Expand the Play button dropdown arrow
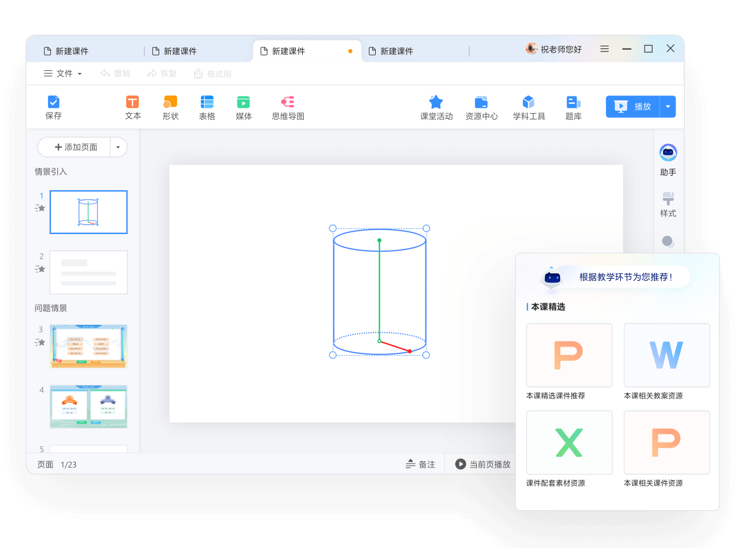The width and height of the screenshot is (756, 548). point(667,107)
